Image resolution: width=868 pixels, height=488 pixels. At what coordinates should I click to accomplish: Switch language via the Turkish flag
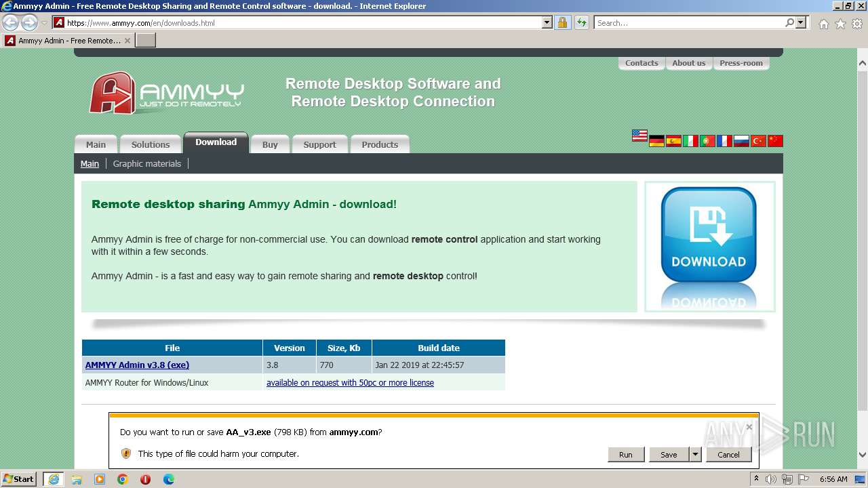[758, 141]
